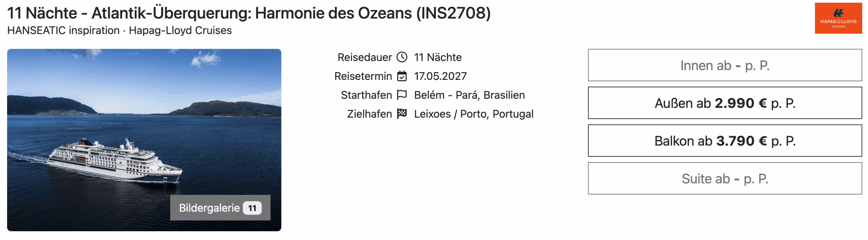868x240 pixels.
Task: Click the destination Leixoes / Porto, Portugal
Action: pyautogui.click(x=474, y=114)
